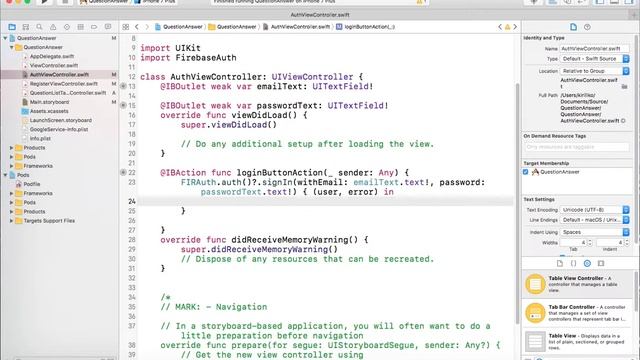Show the Quick Help inspector
This screenshot has height=360, width=640.
pyautogui.click(x=587, y=27)
